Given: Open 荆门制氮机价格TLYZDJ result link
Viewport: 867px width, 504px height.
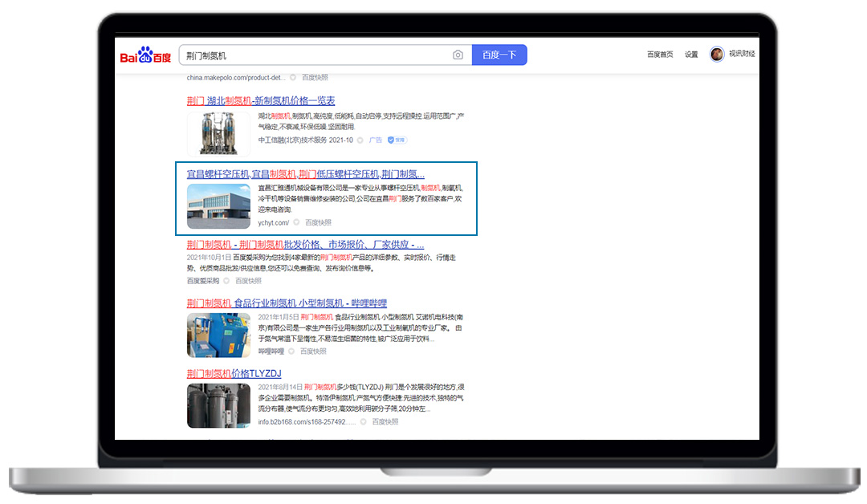Looking at the screenshot, I should point(234,373).
